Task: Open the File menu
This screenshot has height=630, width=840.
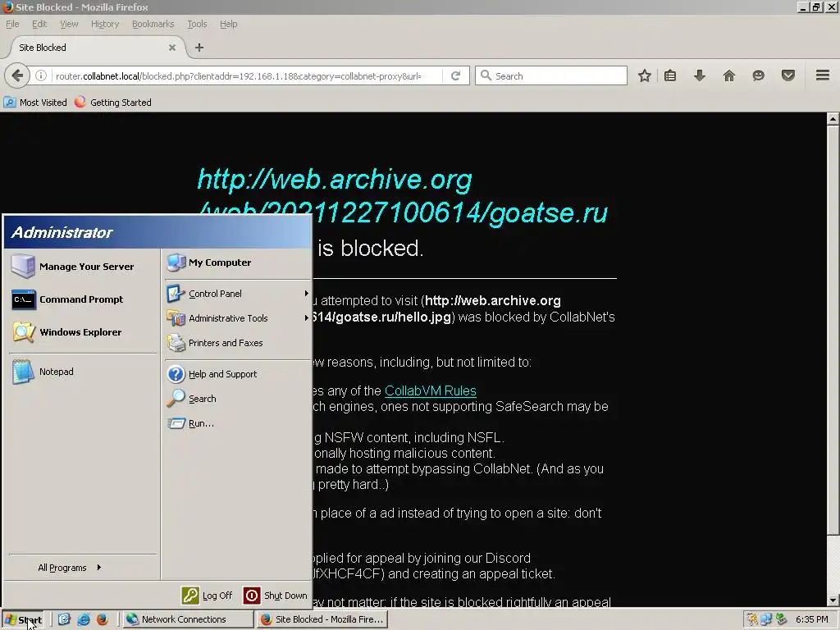Action: [x=12, y=24]
